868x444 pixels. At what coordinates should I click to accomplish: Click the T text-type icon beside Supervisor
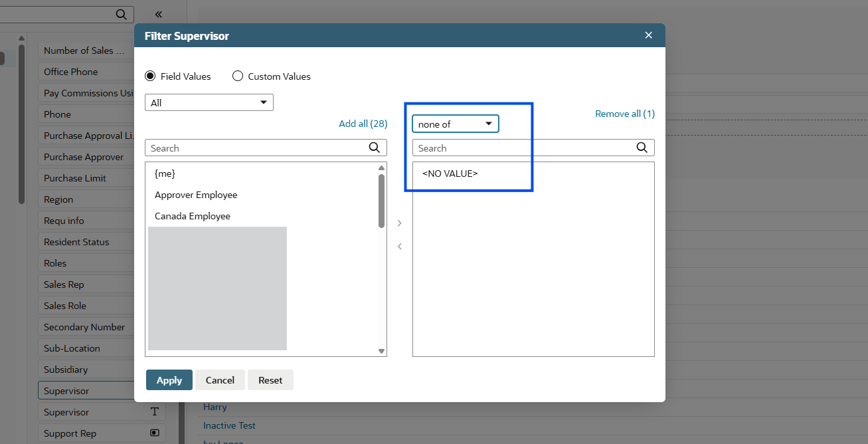coord(155,412)
